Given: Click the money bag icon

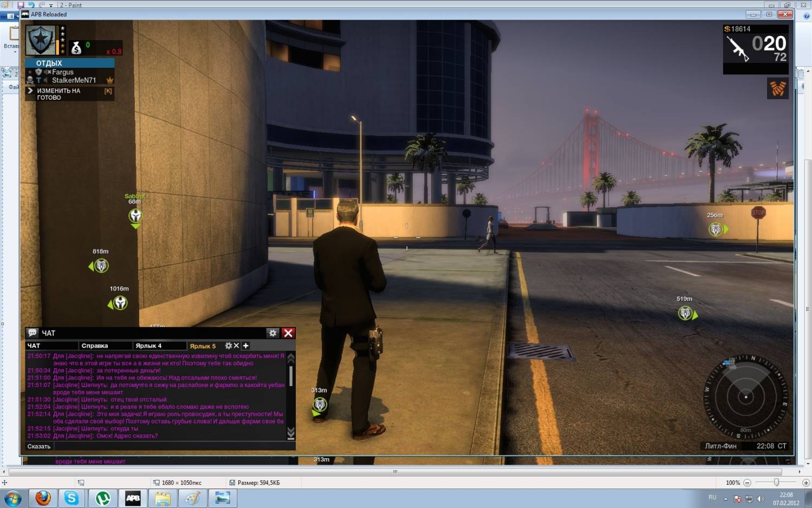Looking at the screenshot, I should (76, 48).
